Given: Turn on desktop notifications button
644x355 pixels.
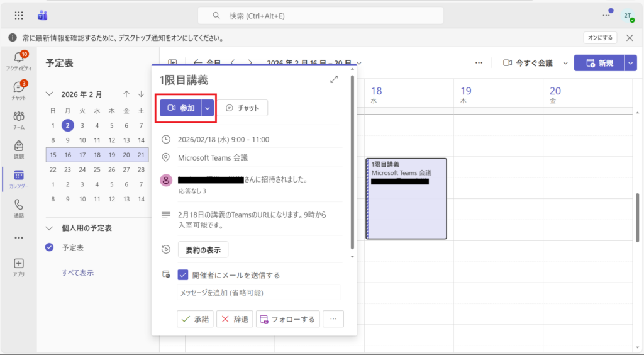Looking at the screenshot, I should (x=600, y=38).
